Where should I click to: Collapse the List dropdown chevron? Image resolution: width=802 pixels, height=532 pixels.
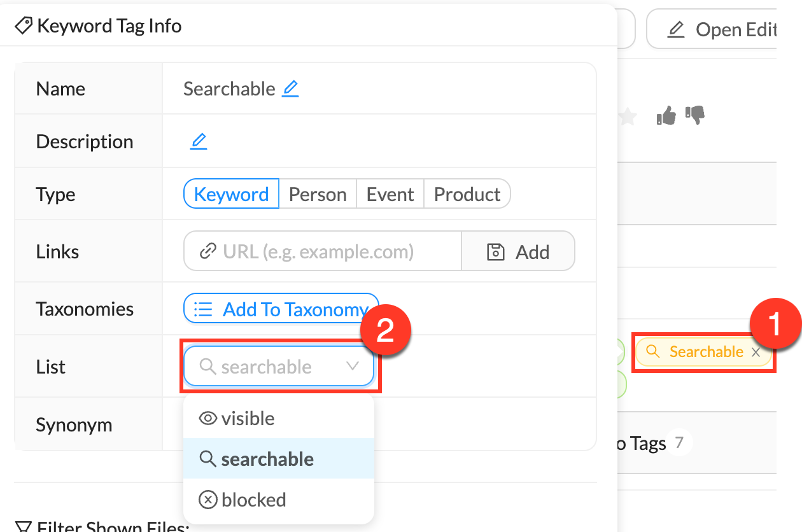pos(352,366)
